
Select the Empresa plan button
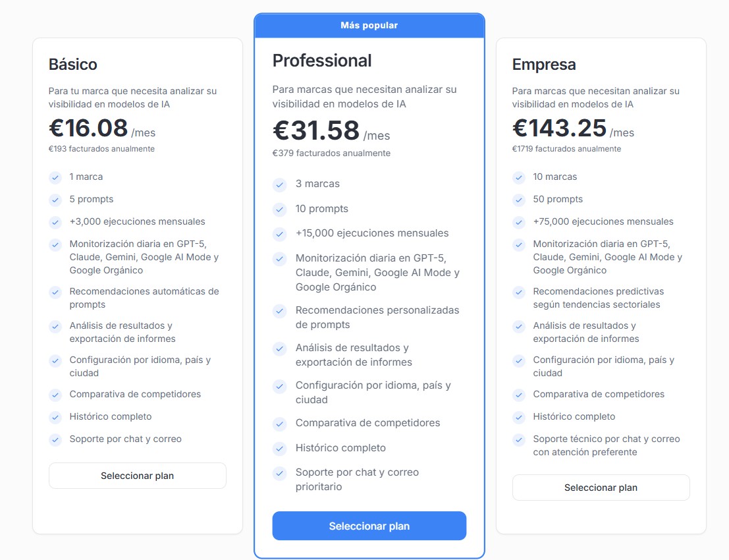point(601,488)
